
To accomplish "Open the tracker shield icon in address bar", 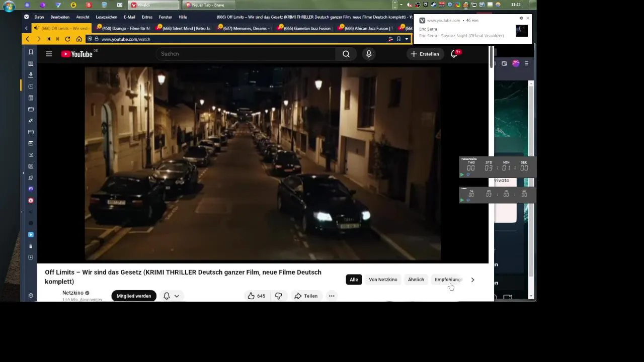I will click(90, 39).
